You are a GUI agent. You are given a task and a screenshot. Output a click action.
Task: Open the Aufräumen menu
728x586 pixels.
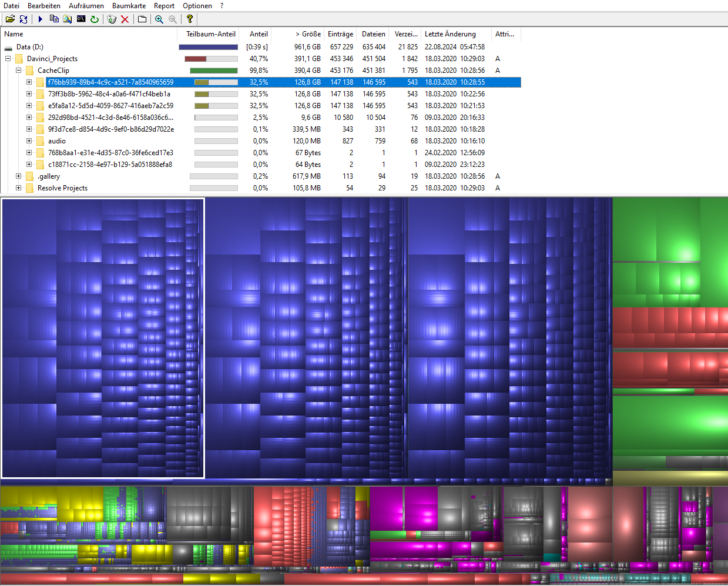86,6
